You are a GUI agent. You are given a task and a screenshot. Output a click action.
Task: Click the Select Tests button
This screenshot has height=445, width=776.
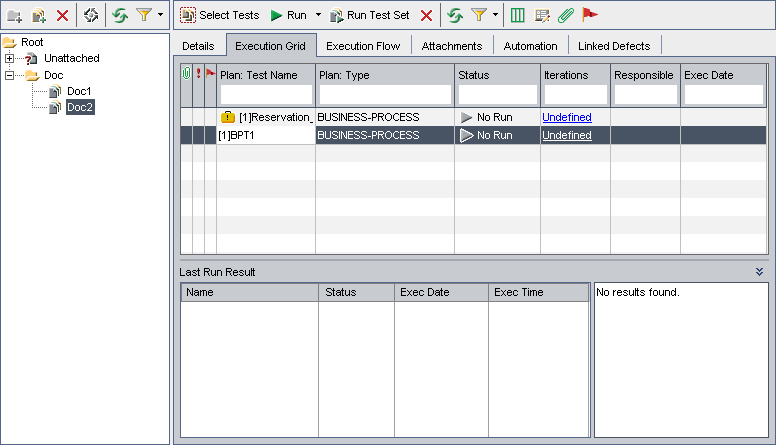(220, 15)
